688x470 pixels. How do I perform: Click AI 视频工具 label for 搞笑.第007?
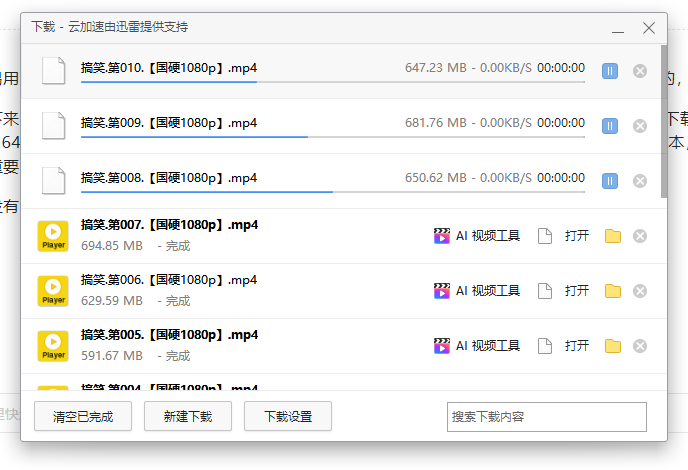pos(488,236)
